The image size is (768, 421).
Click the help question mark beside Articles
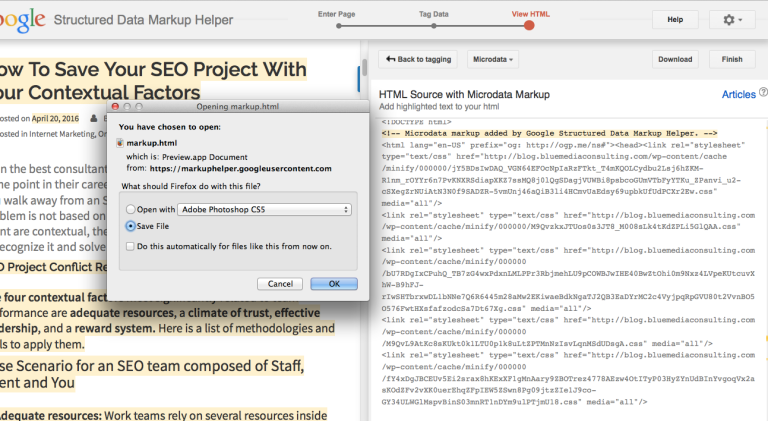point(764,94)
